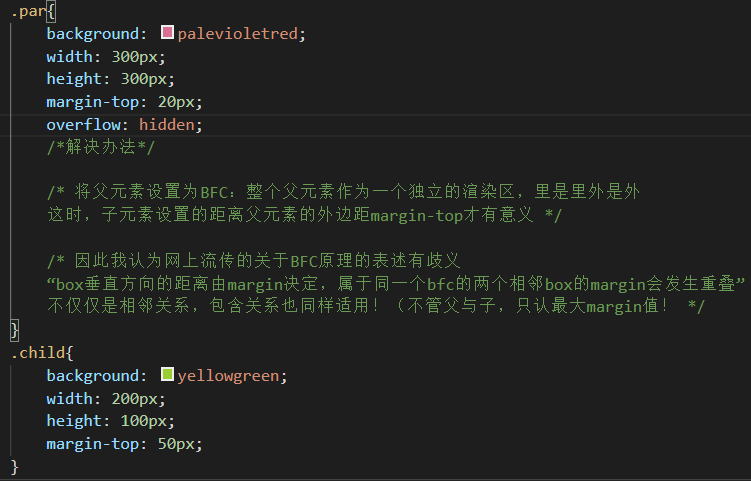
Task: Click the hidden value of overflow
Action: click(170, 125)
